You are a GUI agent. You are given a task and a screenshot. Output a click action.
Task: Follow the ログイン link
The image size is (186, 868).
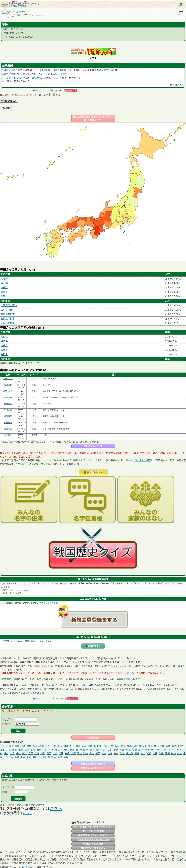point(43,603)
